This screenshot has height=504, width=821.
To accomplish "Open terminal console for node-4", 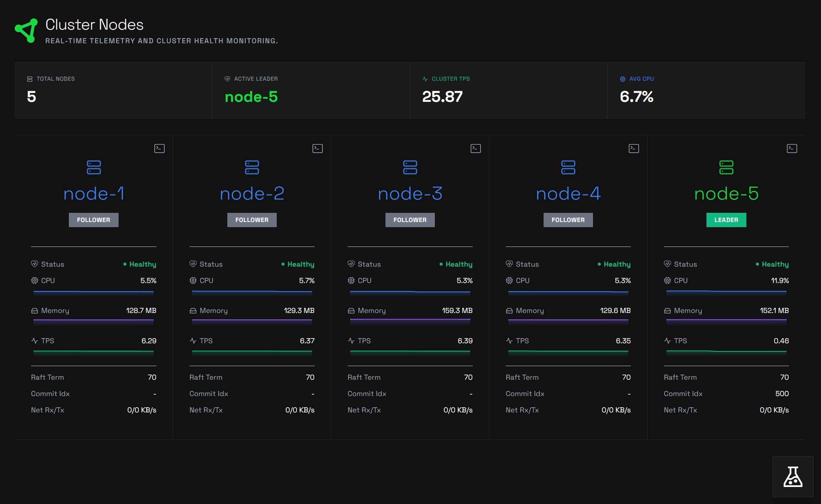I will tap(634, 148).
